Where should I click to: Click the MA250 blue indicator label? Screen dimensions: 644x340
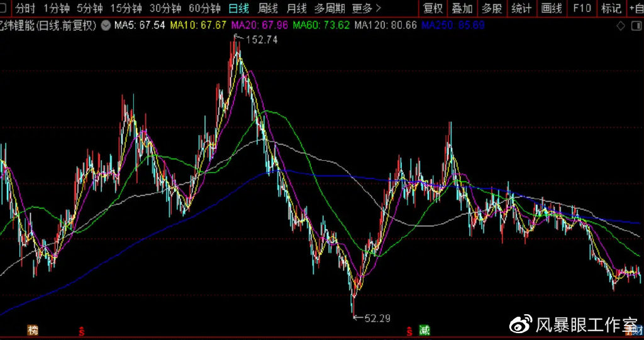(453, 26)
